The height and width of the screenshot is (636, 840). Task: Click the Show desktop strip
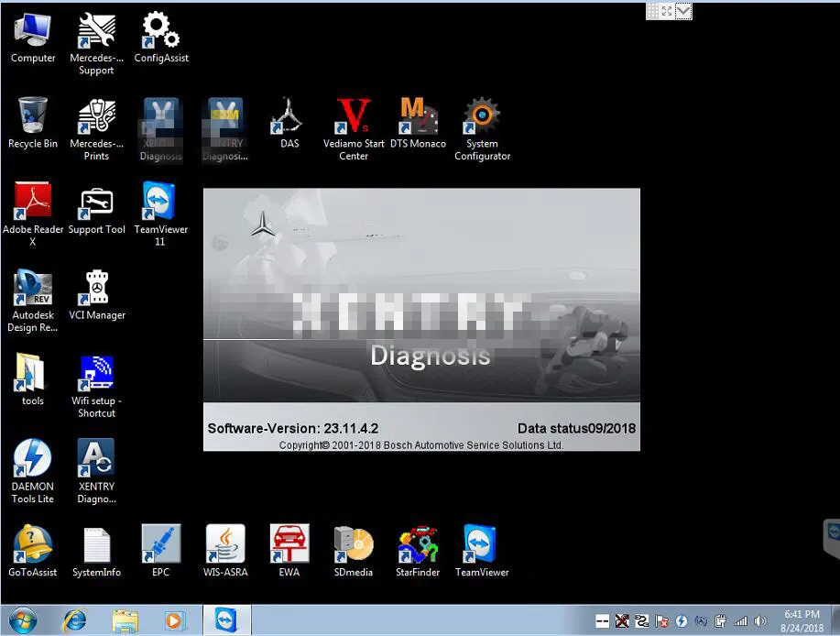pos(835,620)
